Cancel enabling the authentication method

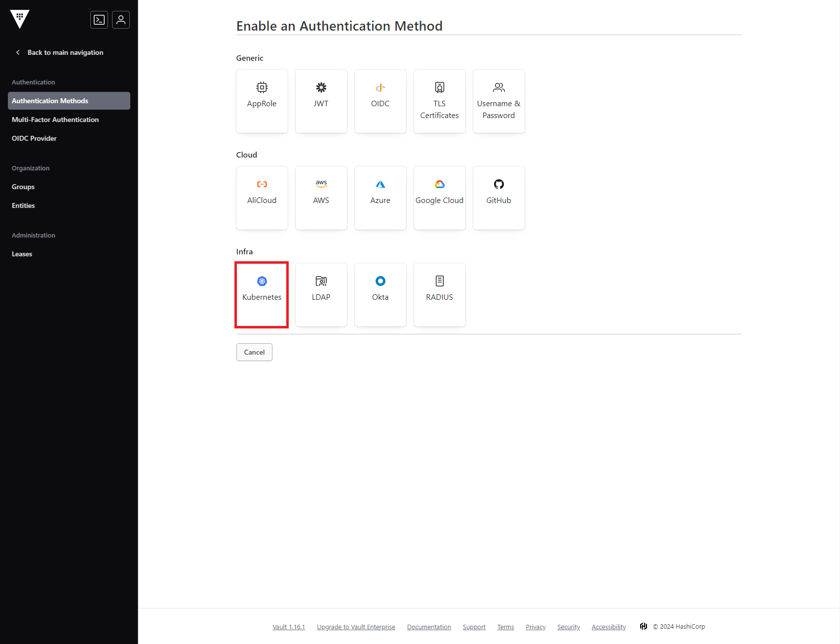[x=254, y=352]
